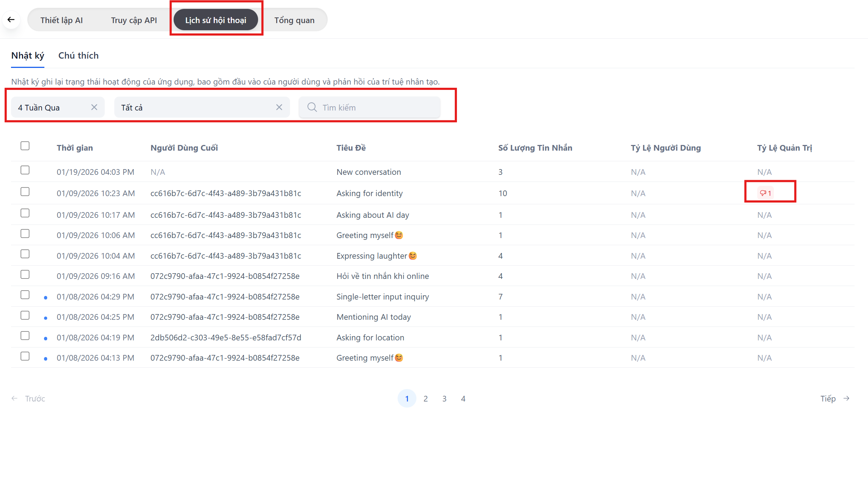This screenshot has width=868, height=496.
Task: Click unread blue dot for Single-letter input inquiry
Action: tap(45, 298)
